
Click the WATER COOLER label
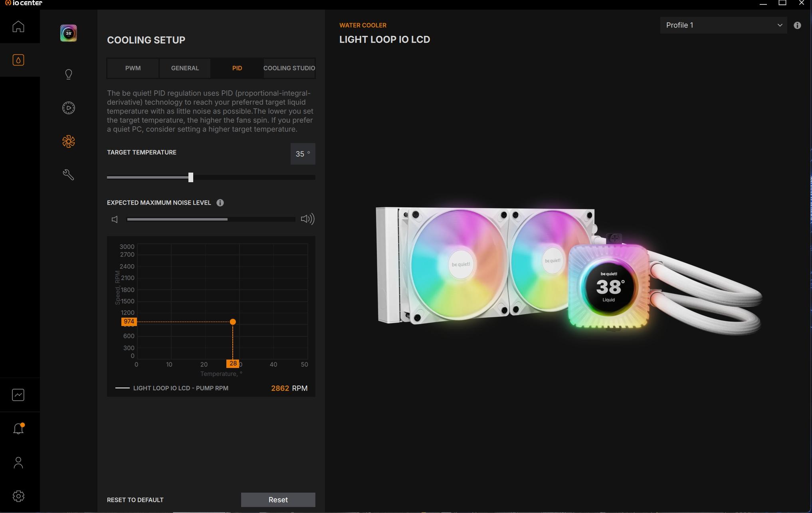click(x=363, y=25)
